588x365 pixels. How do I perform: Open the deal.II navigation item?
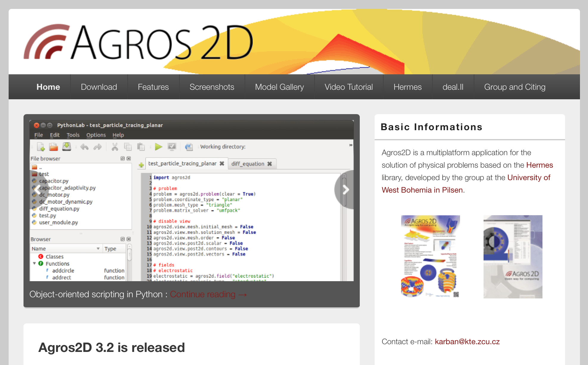[453, 87]
